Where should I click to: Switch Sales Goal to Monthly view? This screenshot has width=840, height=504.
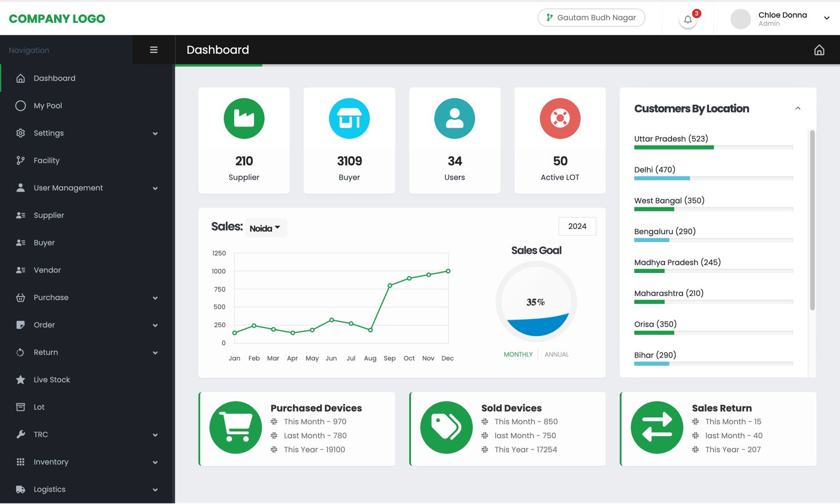click(x=518, y=354)
